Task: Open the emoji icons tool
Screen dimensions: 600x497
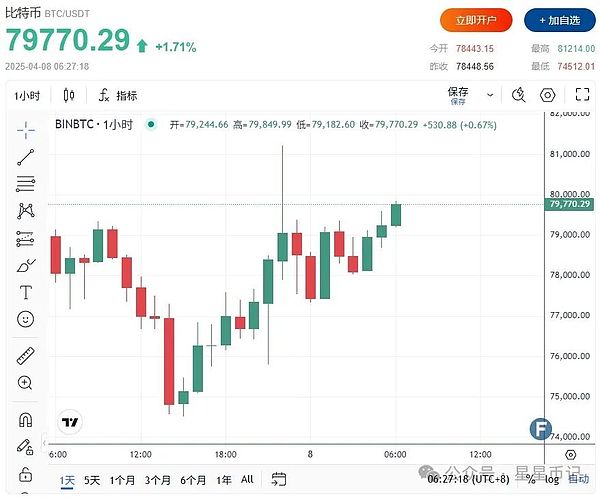Action: [x=25, y=319]
